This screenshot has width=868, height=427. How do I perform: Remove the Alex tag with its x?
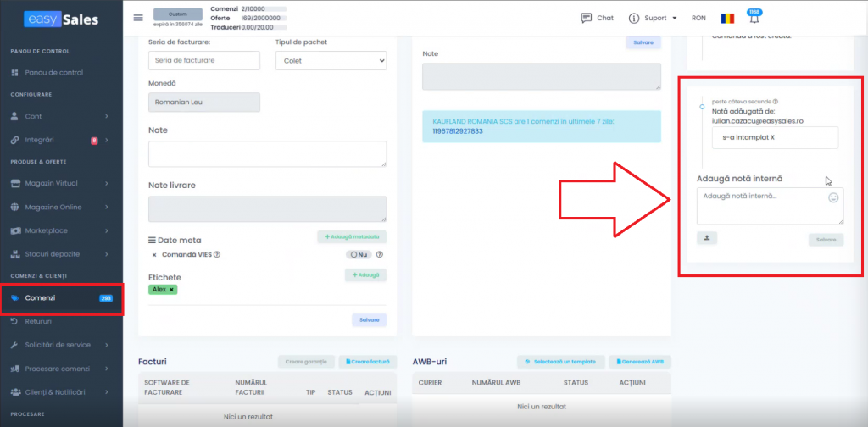(x=171, y=289)
